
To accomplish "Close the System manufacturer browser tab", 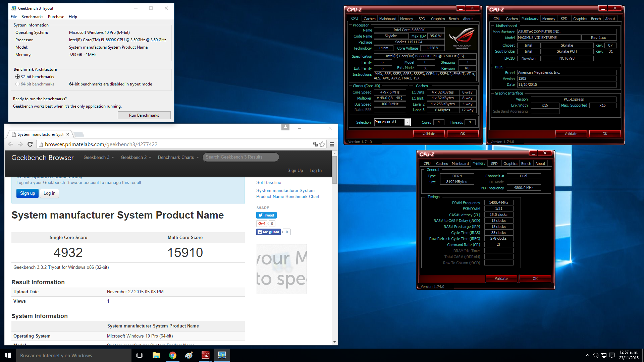I will (x=68, y=134).
